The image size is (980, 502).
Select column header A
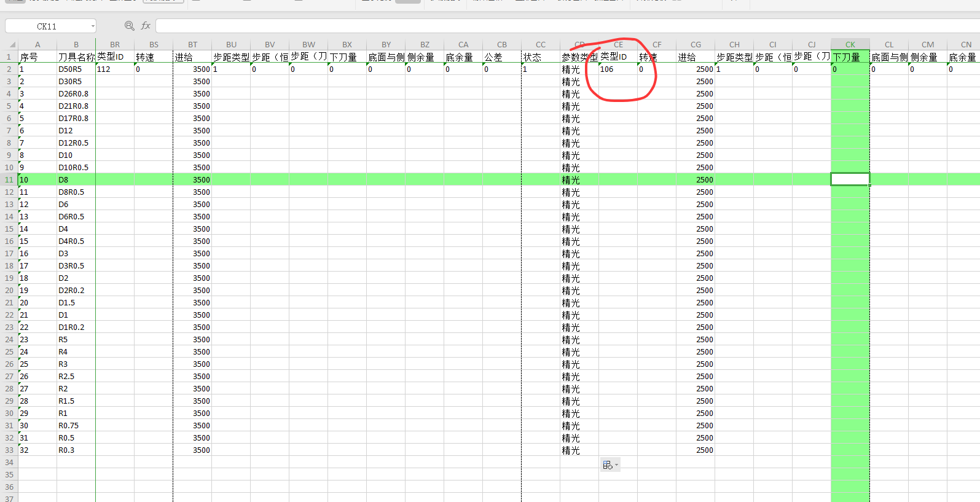pos(37,44)
